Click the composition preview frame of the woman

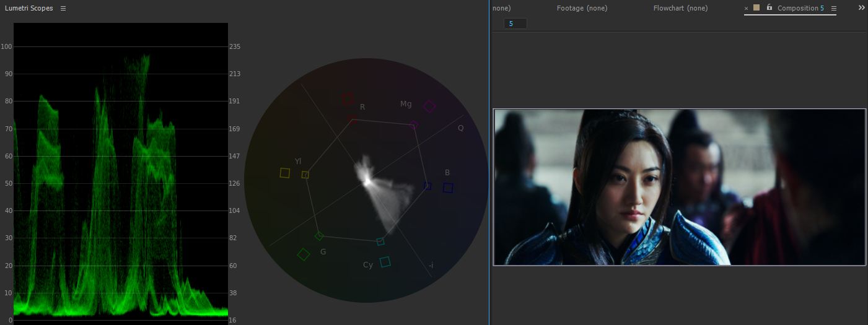click(x=679, y=187)
